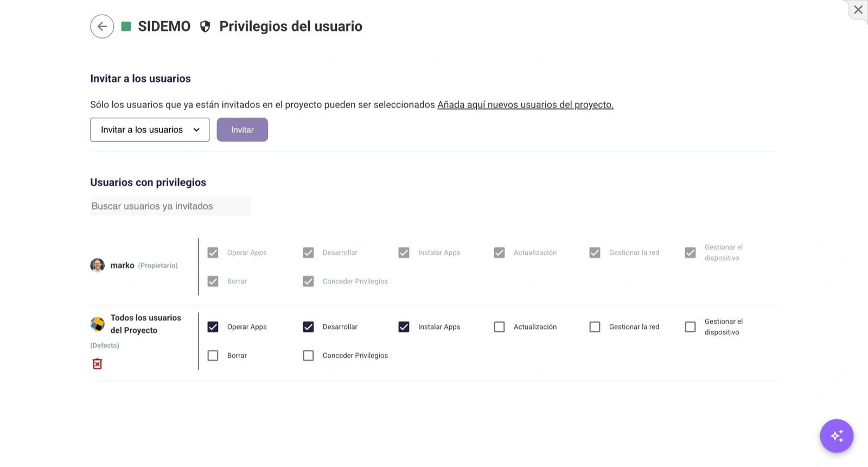Image resolution: width=868 pixels, height=467 pixels.
Task: Enable Gestionar la red for project users
Action: point(595,327)
